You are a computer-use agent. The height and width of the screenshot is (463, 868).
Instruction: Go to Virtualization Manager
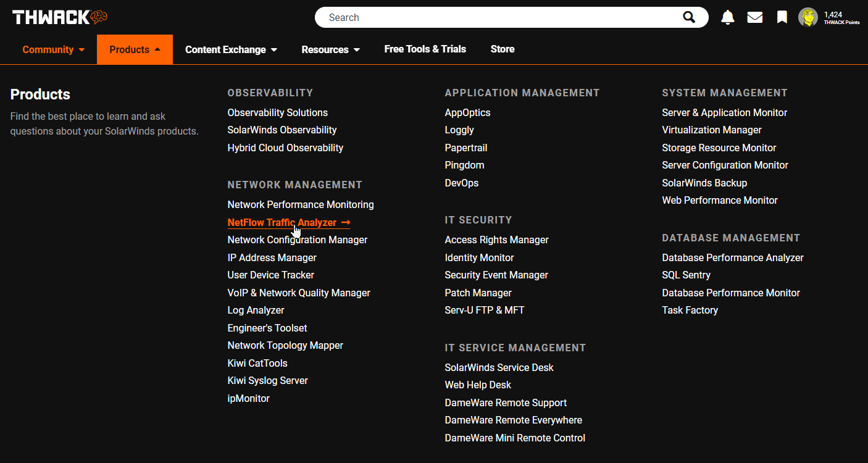(x=712, y=130)
